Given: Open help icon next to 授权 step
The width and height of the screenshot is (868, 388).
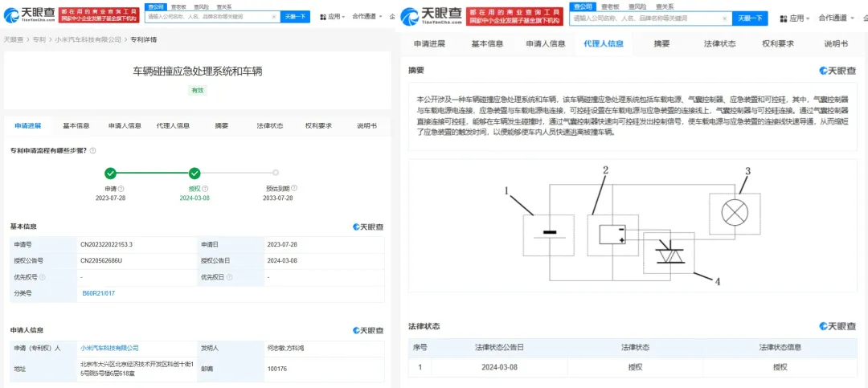Looking at the screenshot, I should (205, 189).
